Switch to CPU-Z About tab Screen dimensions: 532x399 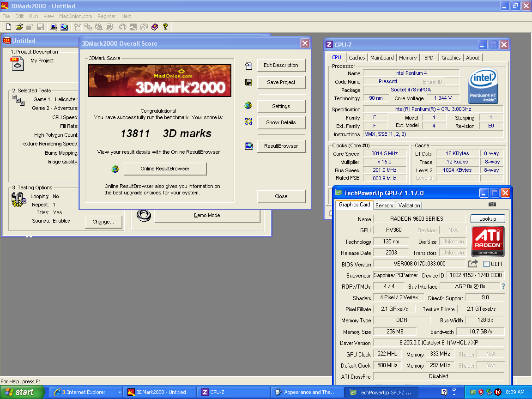[x=472, y=58]
